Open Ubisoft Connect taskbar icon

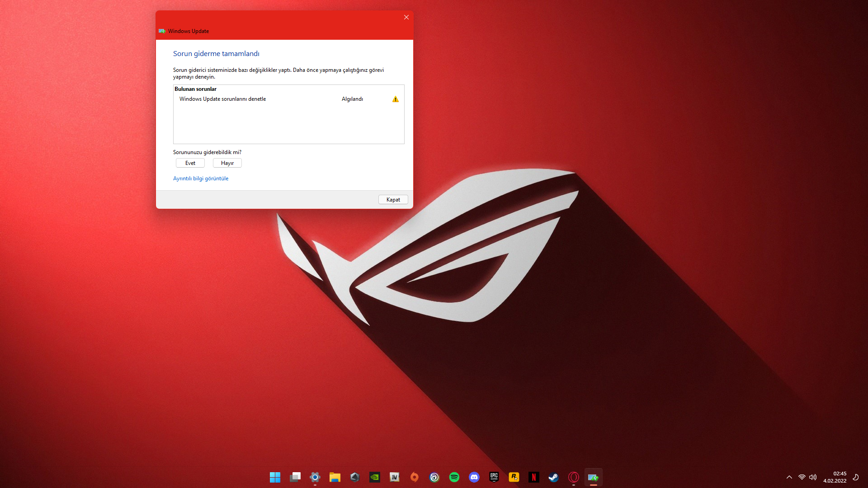tap(434, 477)
